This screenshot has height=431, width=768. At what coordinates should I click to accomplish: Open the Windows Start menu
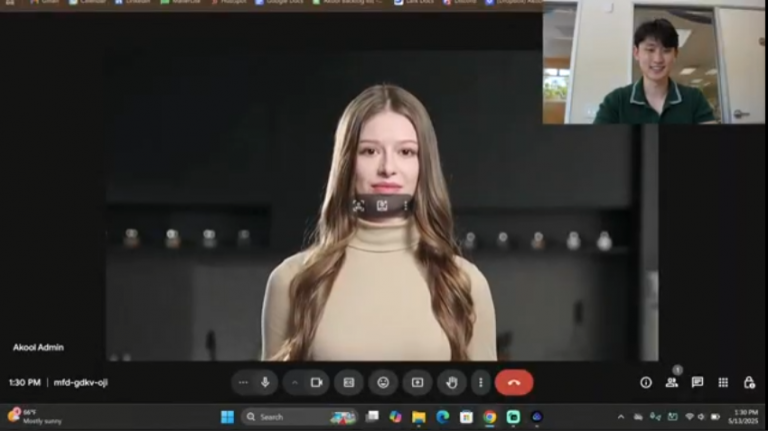point(227,416)
